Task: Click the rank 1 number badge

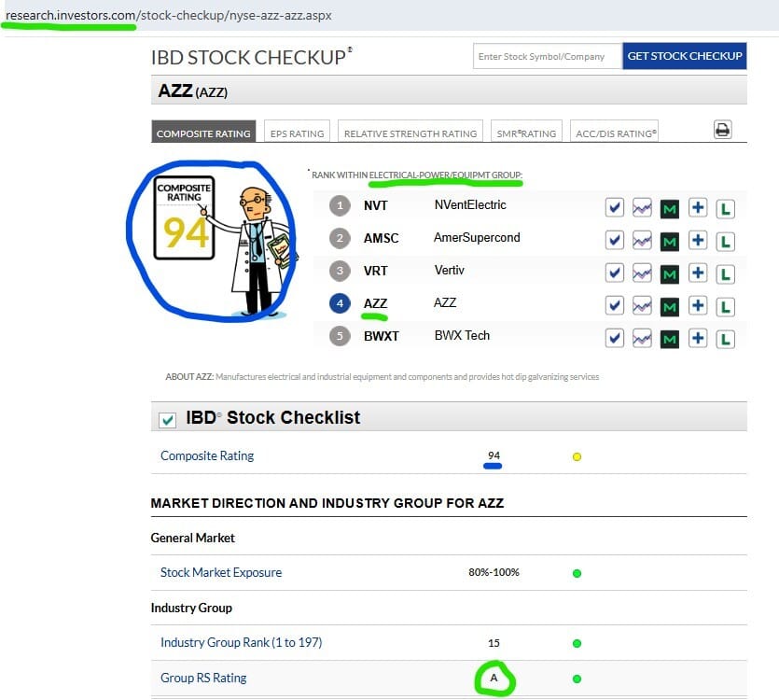Action: (340, 205)
